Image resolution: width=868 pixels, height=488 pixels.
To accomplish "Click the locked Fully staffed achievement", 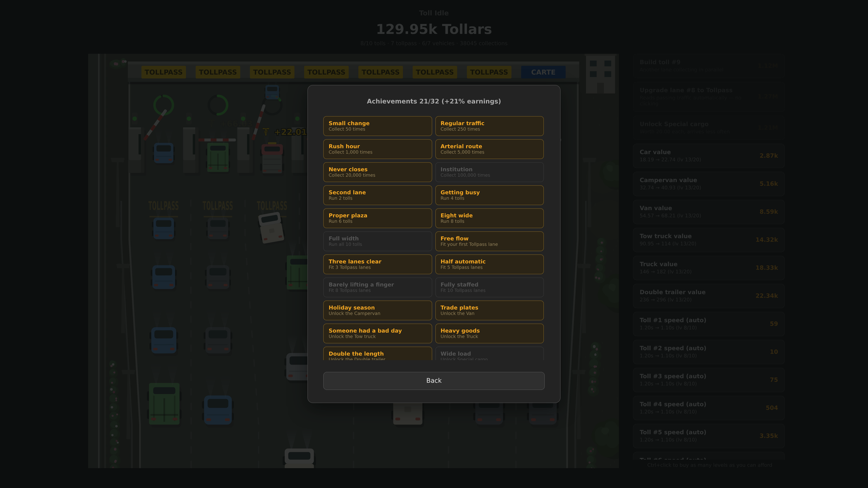I will click(x=489, y=287).
